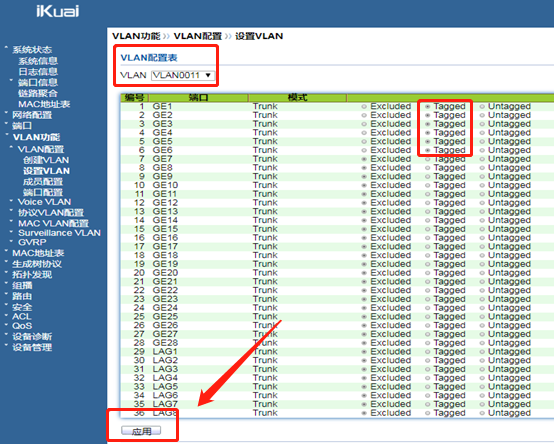554x444 pixels.
Task: Select Tagged radio for GE7
Action: click(x=428, y=159)
